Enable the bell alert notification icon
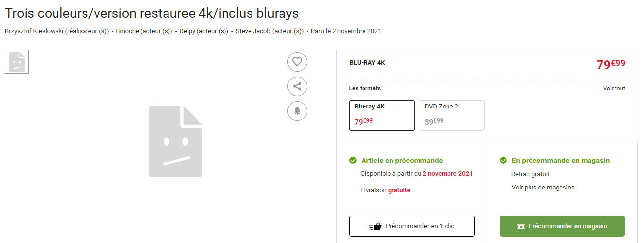The width and height of the screenshot is (644, 243). tap(297, 111)
